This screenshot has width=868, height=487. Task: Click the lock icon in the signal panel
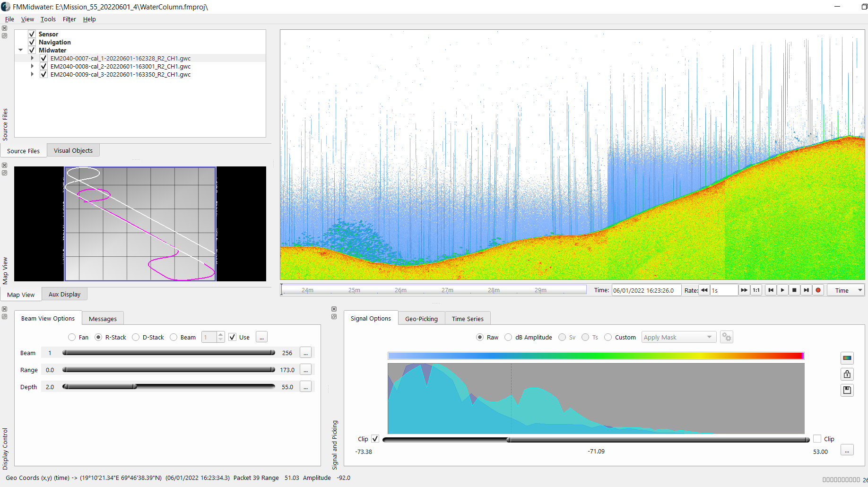(847, 374)
